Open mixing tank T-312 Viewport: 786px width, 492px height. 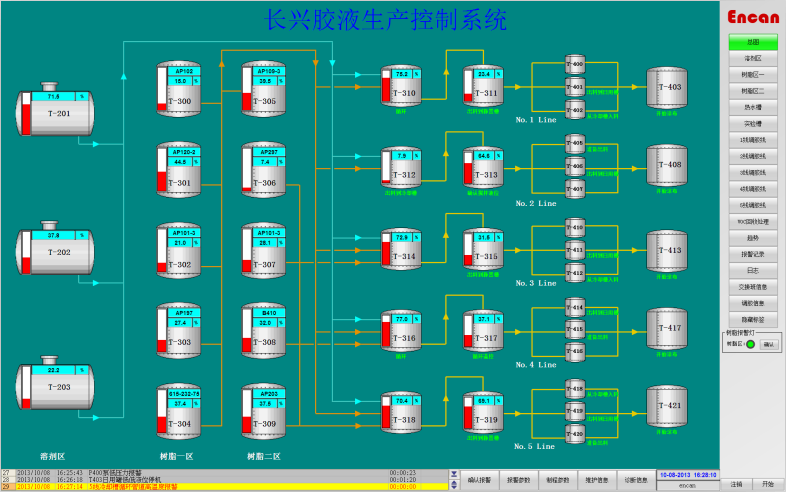(401, 168)
